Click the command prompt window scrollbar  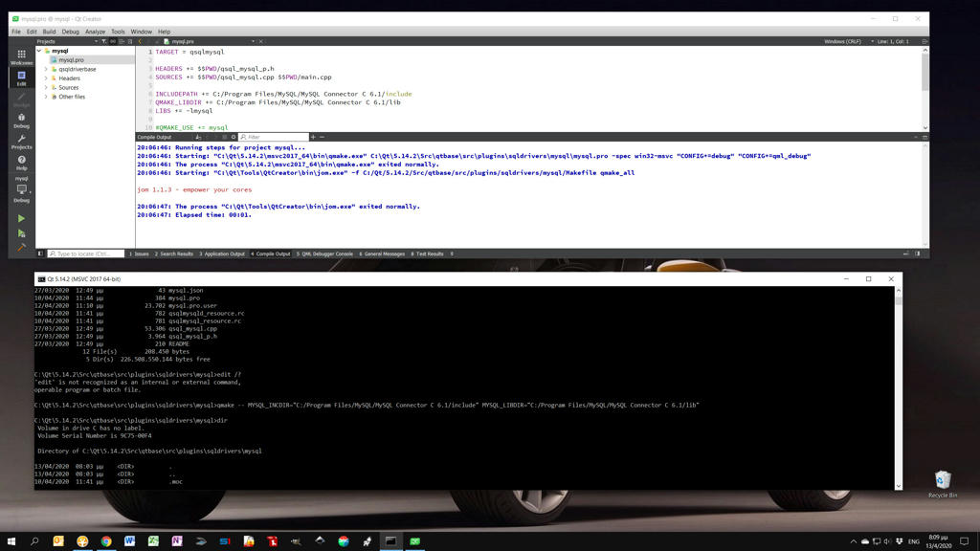tap(898, 387)
